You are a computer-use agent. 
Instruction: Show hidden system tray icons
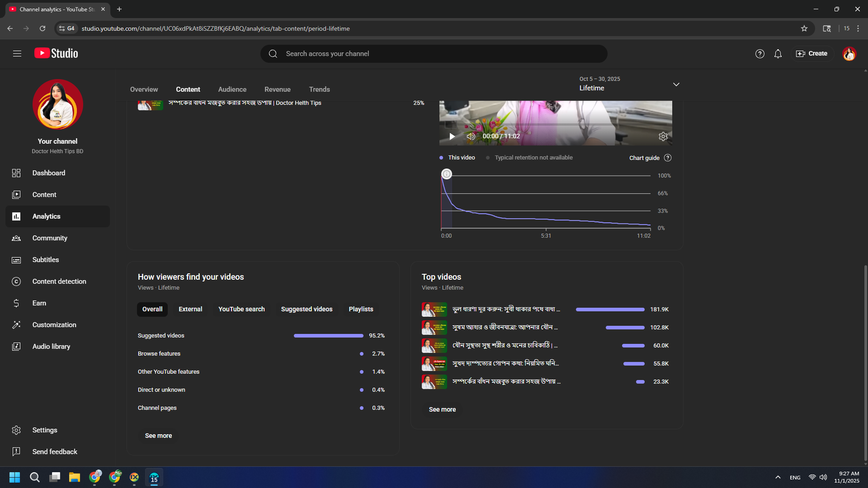[x=778, y=477]
